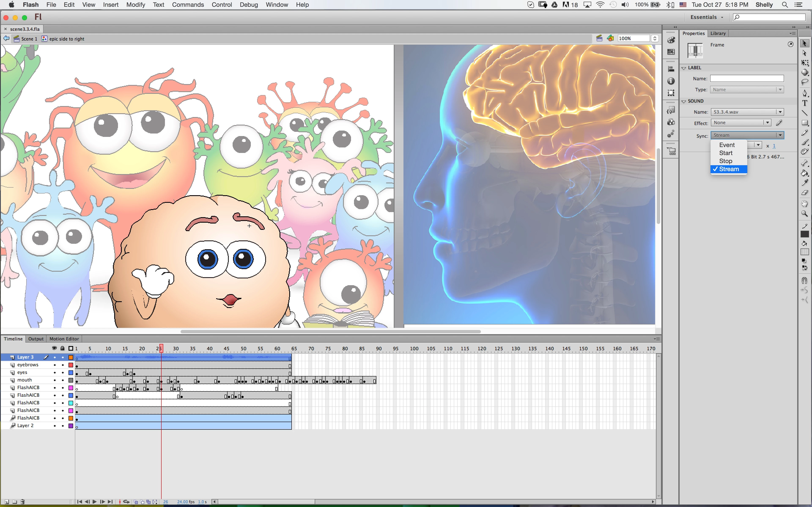Select the Eraser tool
This screenshot has height=507, width=812.
[804, 193]
